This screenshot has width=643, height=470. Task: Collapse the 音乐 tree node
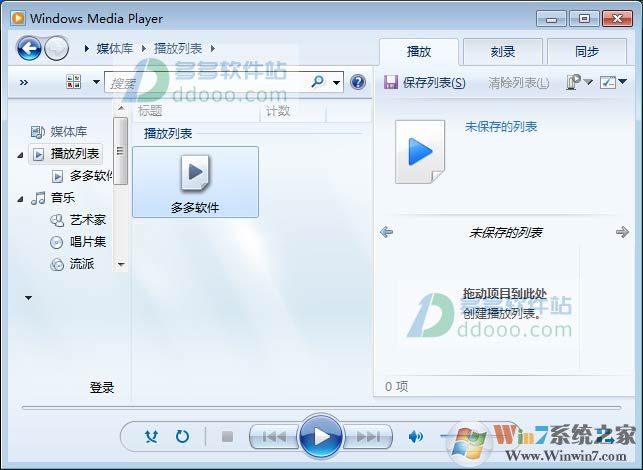click(21, 199)
